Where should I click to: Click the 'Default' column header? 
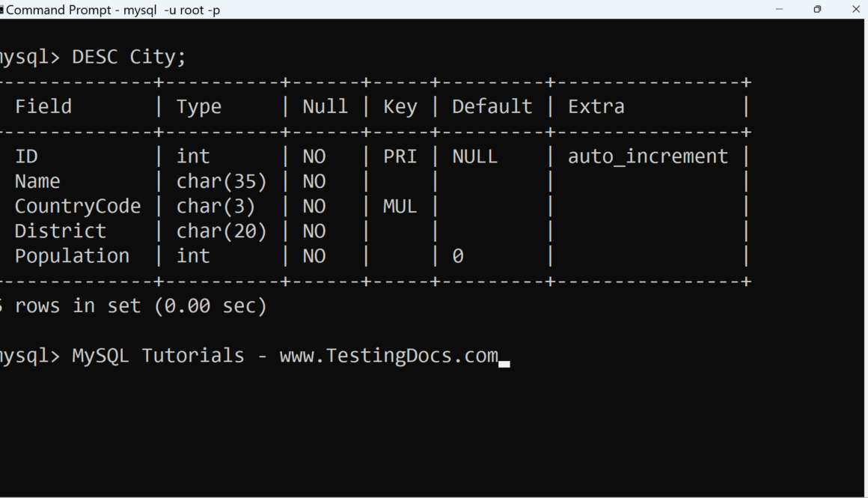pyautogui.click(x=492, y=106)
